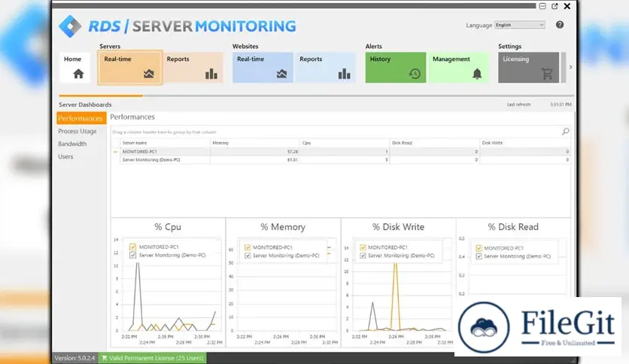This screenshot has width=629, height=364.
Task: Click the group-by column drop area
Action: (336, 132)
